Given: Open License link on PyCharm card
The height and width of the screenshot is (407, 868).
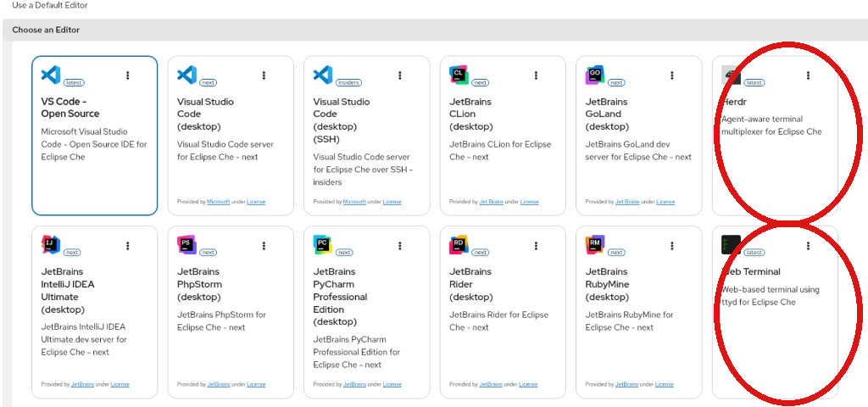Looking at the screenshot, I should pos(392,384).
